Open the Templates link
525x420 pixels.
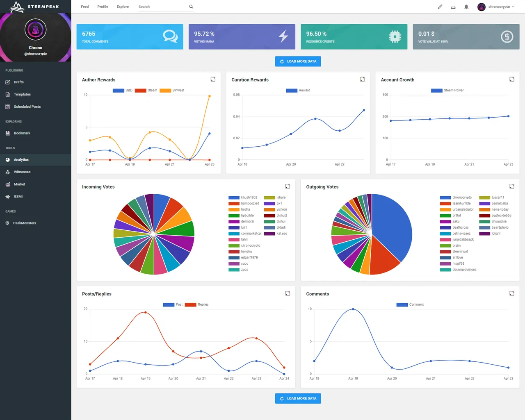coord(22,94)
